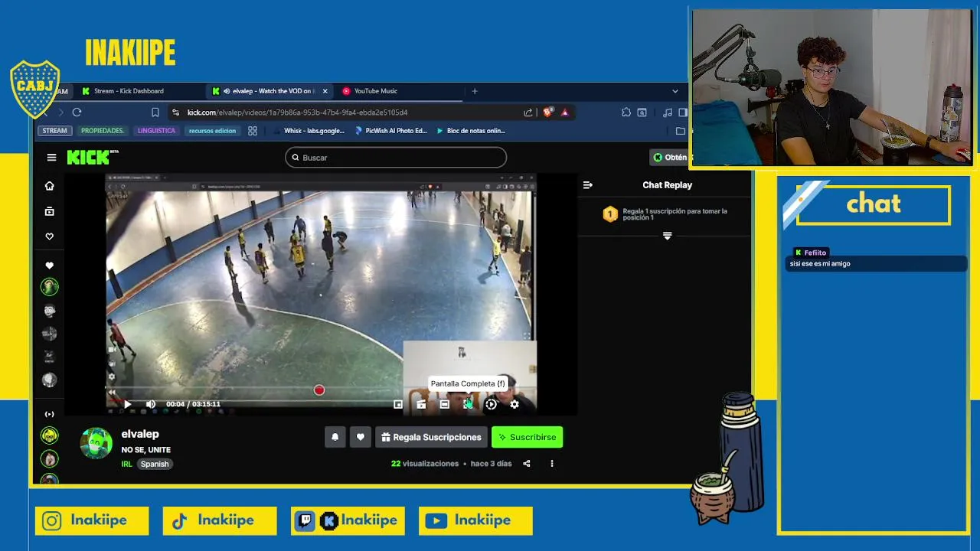The image size is (980, 551).
Task: Click the Fefiito username in chat
Action: click(815, 253)
